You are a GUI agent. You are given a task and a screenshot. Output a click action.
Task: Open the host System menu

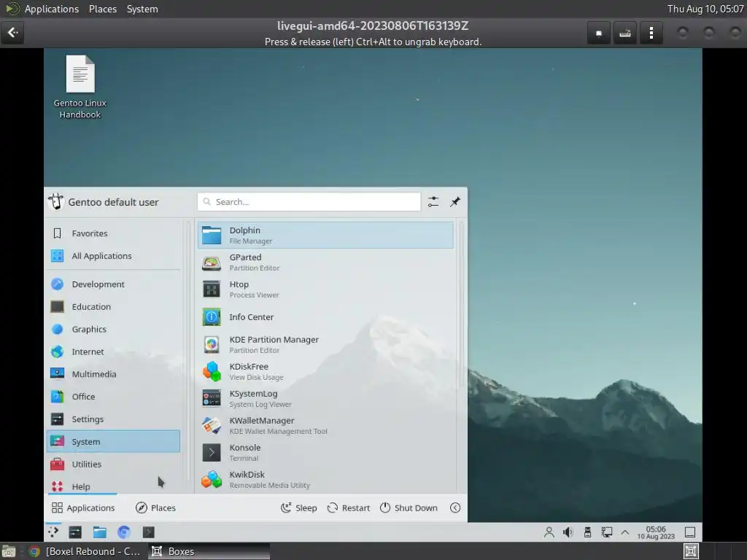tap(142, 9)
